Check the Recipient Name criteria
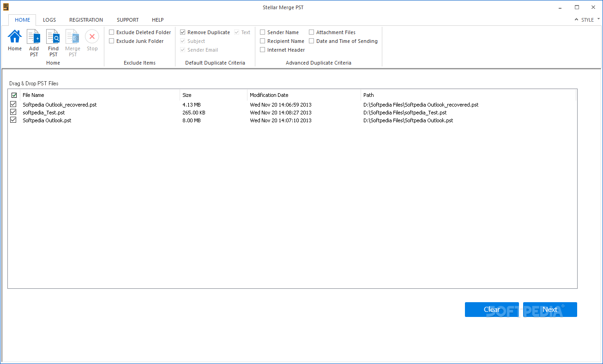Screen dimensions: 603x364 pos(263,41)
